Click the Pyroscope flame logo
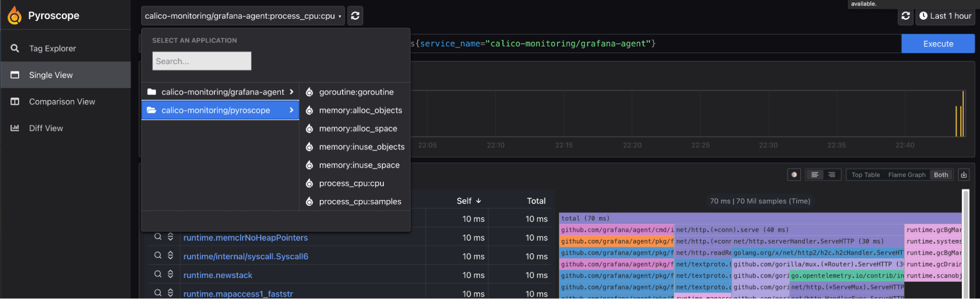This screenshot has height=299, width=980. point(15,16)
